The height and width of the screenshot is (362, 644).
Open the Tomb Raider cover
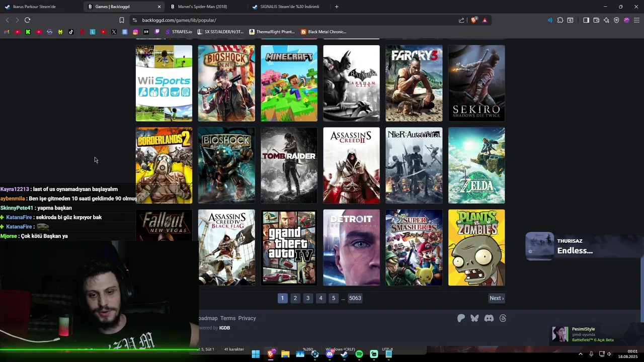pyautogui.click(x=289, y=165)
